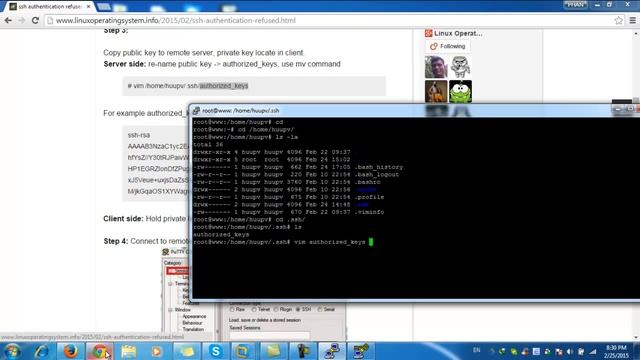This screenshot has height=360, width=640.
Task: Reload the current web page
Action: coord(35,20)
